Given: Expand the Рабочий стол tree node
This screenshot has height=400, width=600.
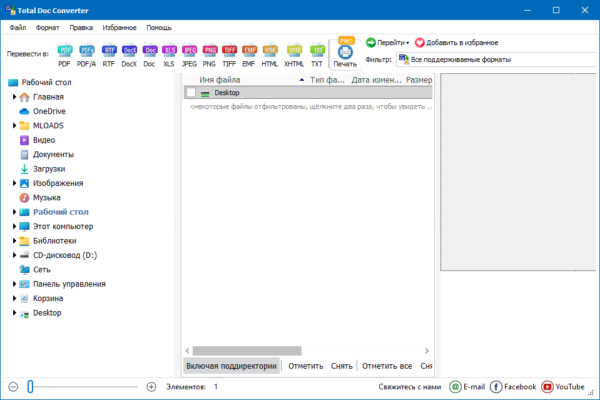Looking at the screenshot, I should (x=14, y=212).
